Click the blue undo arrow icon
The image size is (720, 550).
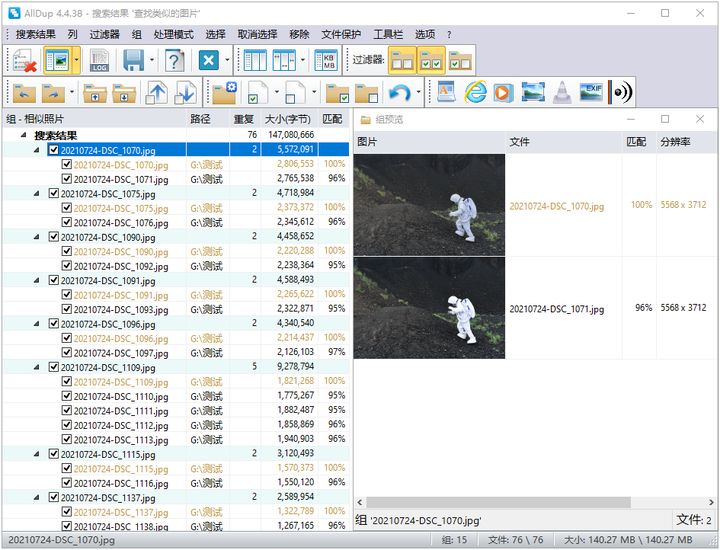coord(400,93)
